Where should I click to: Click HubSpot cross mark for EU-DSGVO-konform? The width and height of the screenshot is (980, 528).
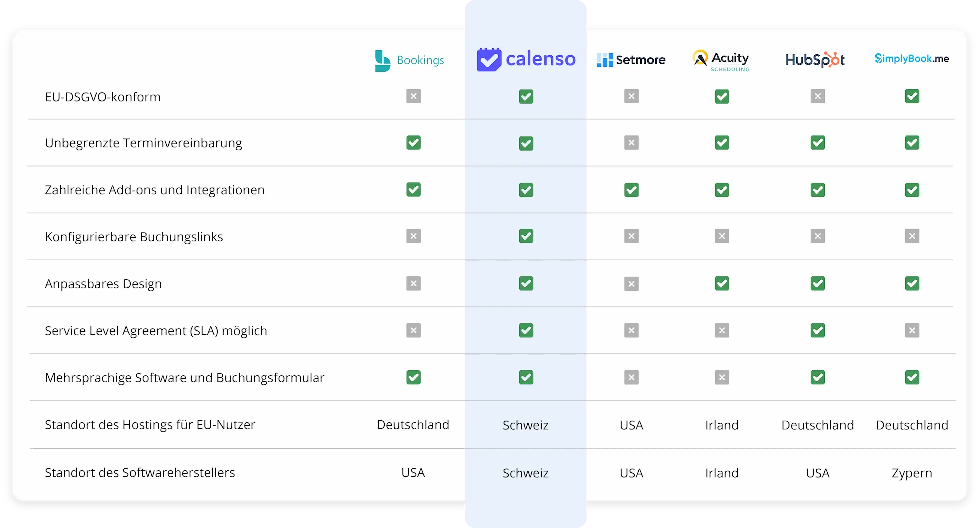(x=818, y=96)
